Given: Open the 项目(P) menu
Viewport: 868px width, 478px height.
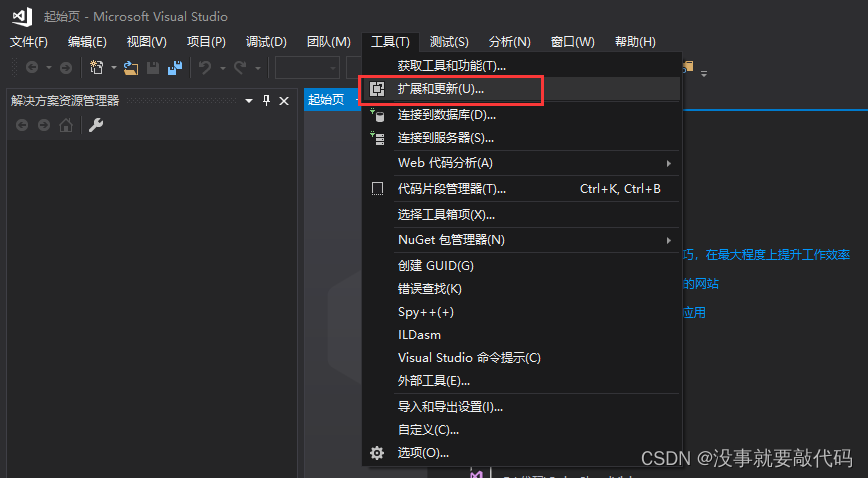Looking at the screenshot, I should click(x=206, y=42).
